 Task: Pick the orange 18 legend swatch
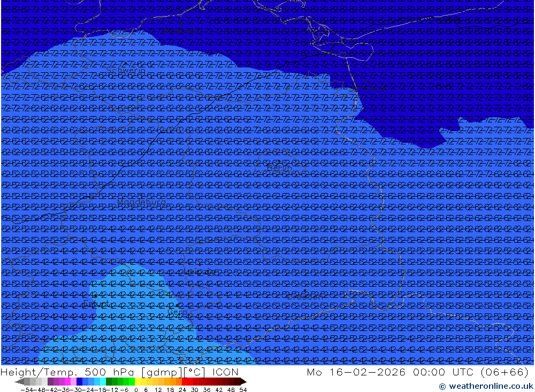[173, 382]
